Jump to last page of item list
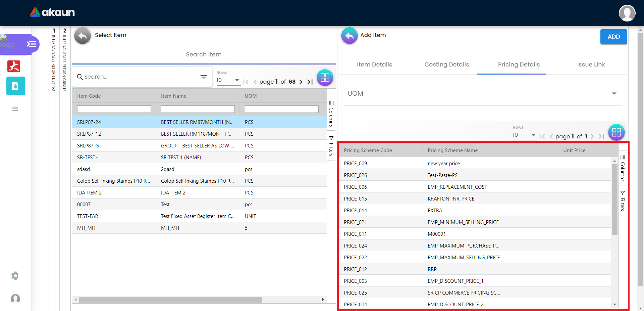Image resolution: width=644 pixels, height=311 pixels. pos(310,82)
